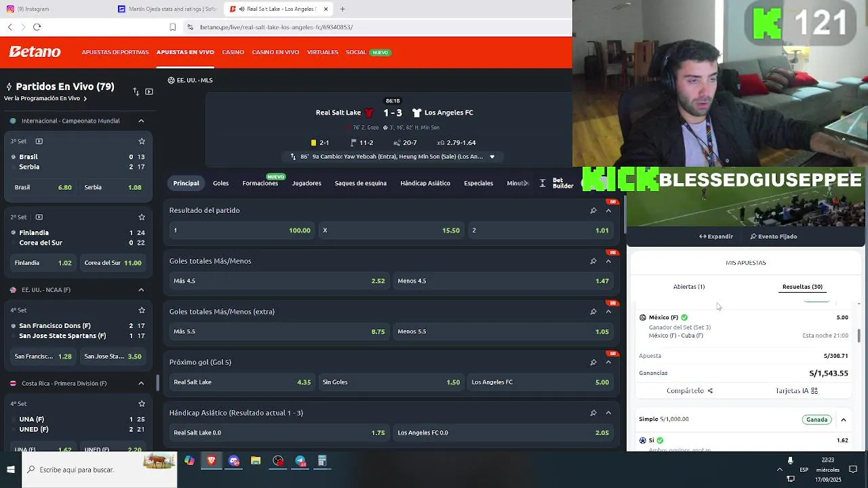The image size is (868, 488).
Task: Click the bookmark icon beside the address bar
Action: 173,27
